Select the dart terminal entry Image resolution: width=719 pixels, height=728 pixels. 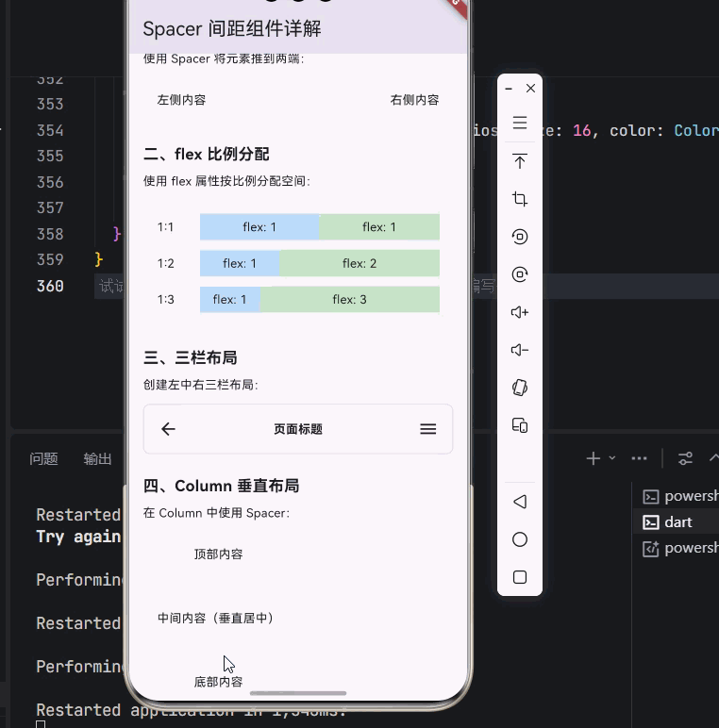(x=676, y=522)
